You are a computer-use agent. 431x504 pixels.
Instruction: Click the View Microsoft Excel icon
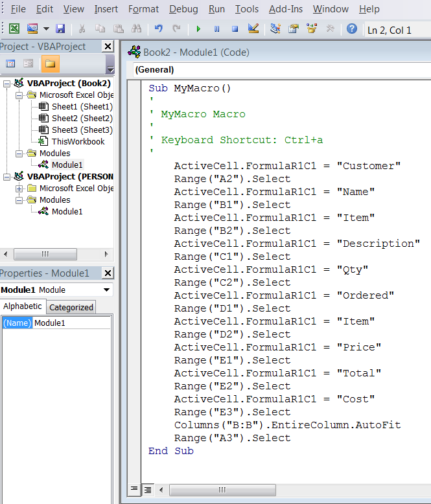(14, 29)
